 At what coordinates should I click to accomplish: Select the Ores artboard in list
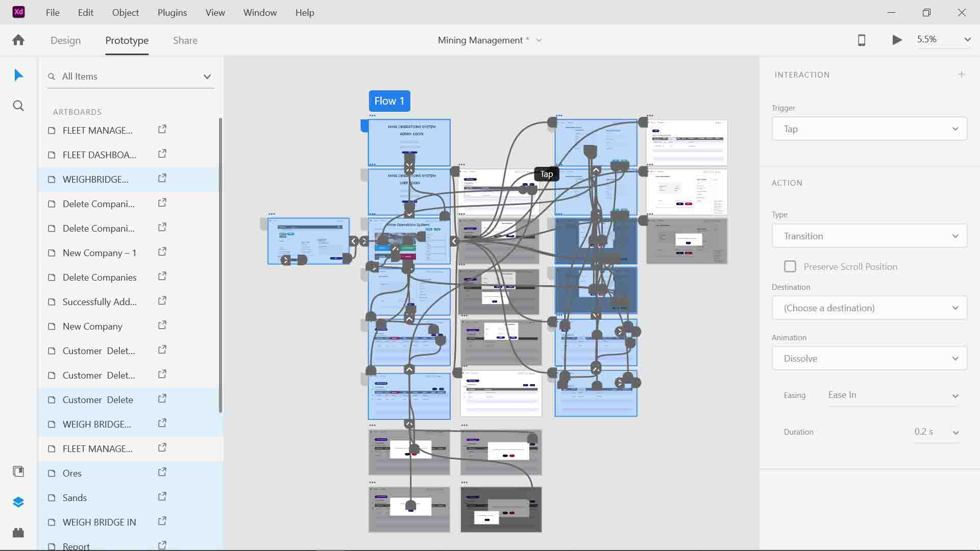point(72,473)
